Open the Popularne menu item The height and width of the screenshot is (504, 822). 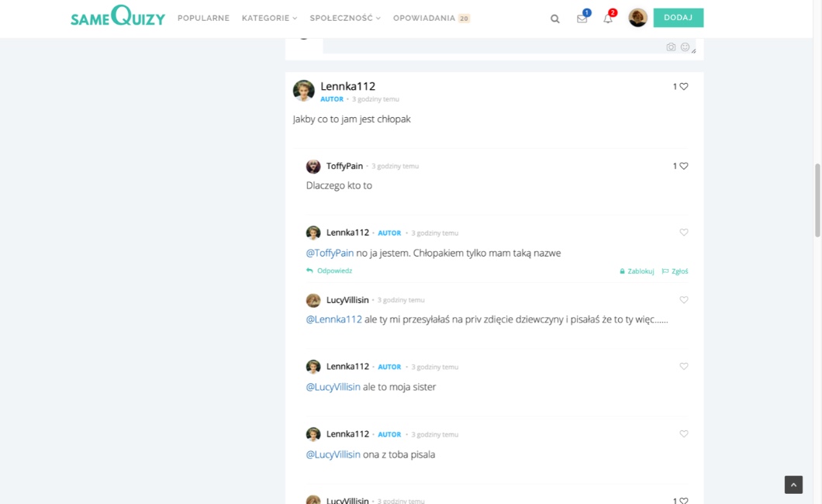[203, 18]
